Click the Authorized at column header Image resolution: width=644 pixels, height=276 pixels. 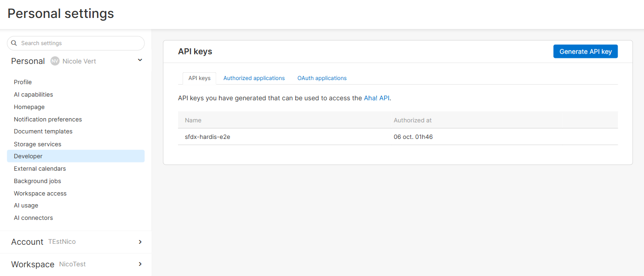413,120
